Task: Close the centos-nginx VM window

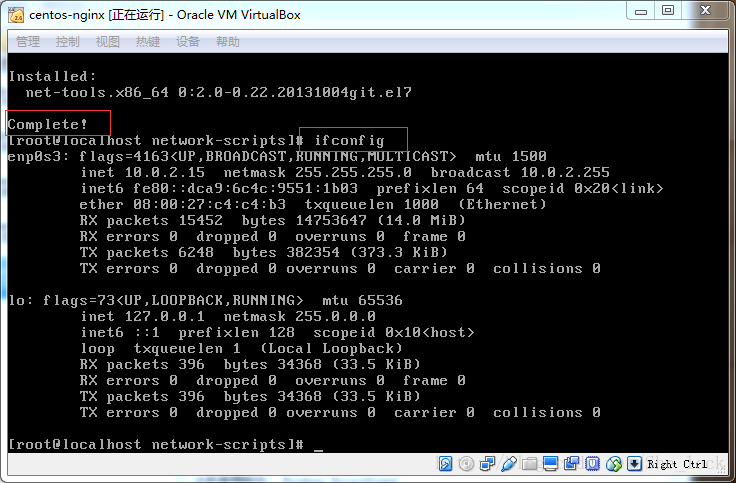Action: (705, 11)
